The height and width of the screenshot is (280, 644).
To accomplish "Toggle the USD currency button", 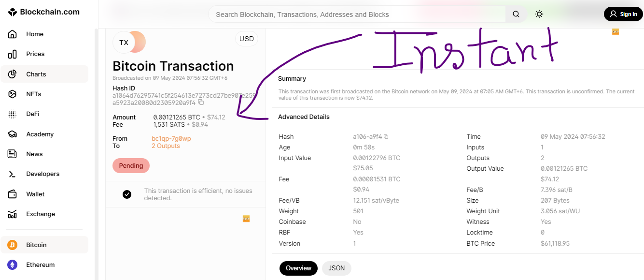I will pyautogui.click(x=247, y=39).
